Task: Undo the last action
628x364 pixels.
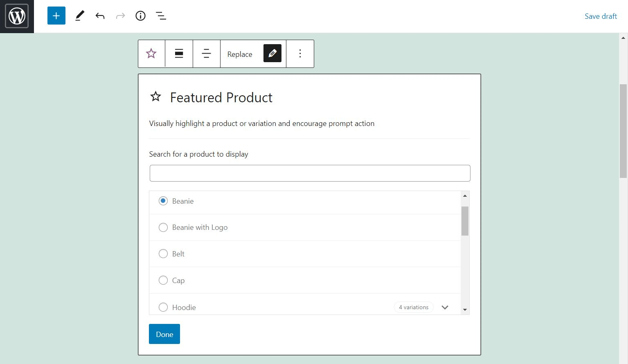Action: click(x=100, y=16)
